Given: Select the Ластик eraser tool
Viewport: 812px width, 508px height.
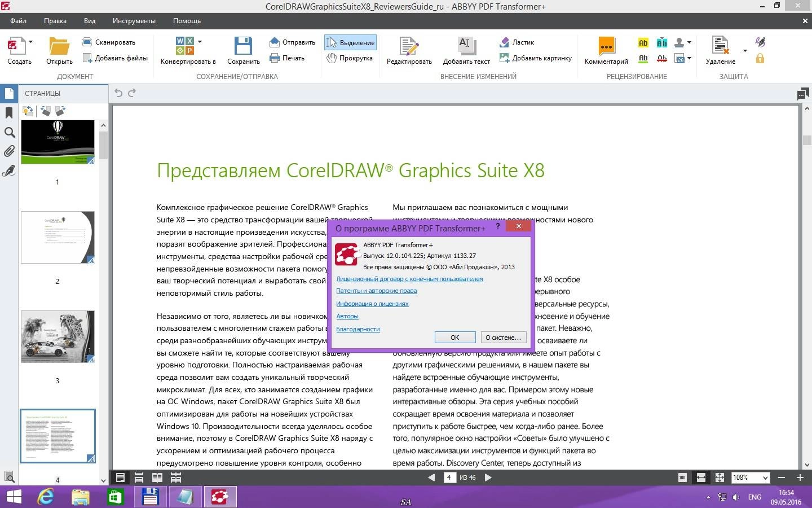Looking at the screenshot, I should pyautogui.click(x=517, y=42).
